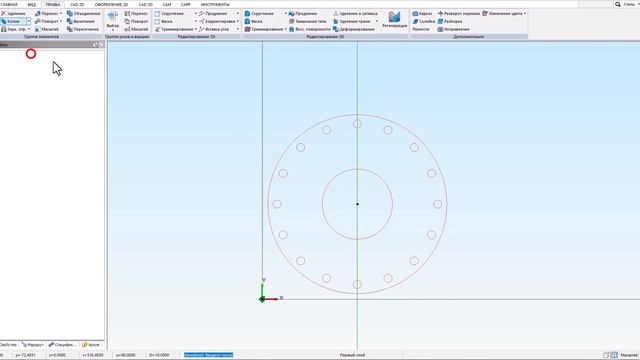The width and height of the screenshot is (640, 360).
Task: Open the CAD 2D ribbon tab
Action: [x=77, y=4]
